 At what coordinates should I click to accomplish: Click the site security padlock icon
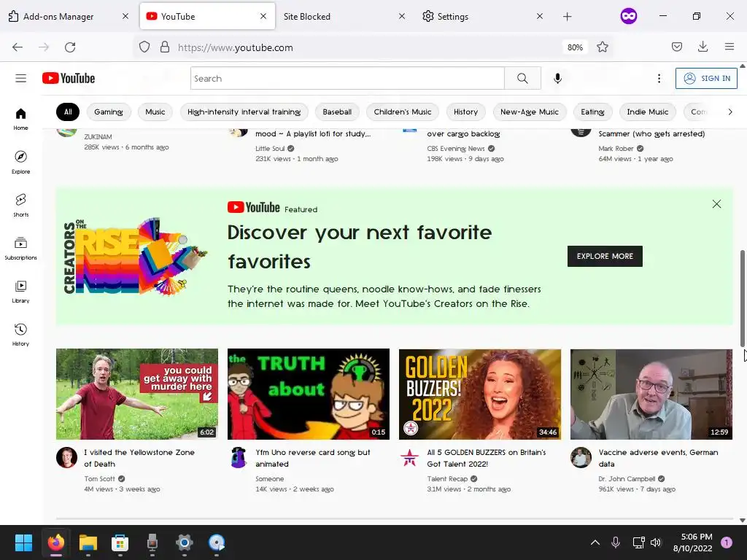(164, 47)
